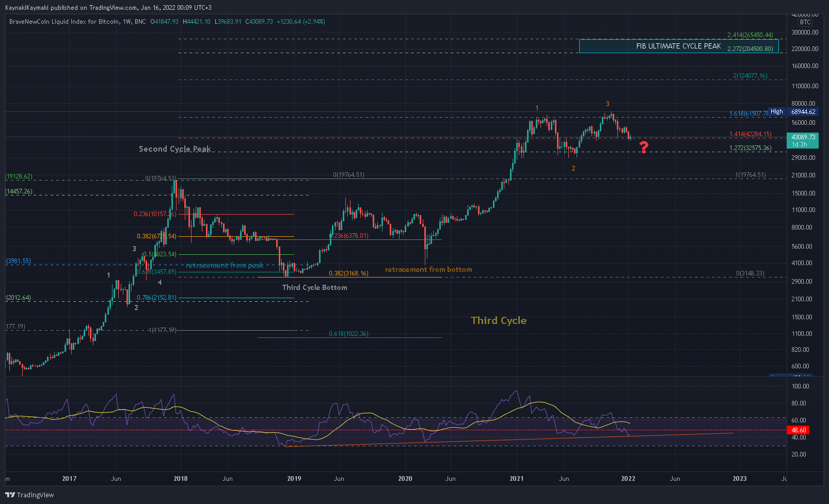829x504 pixels.
Task: Click the BTC currency label on price axis
Action: click(x=805, y=22)
